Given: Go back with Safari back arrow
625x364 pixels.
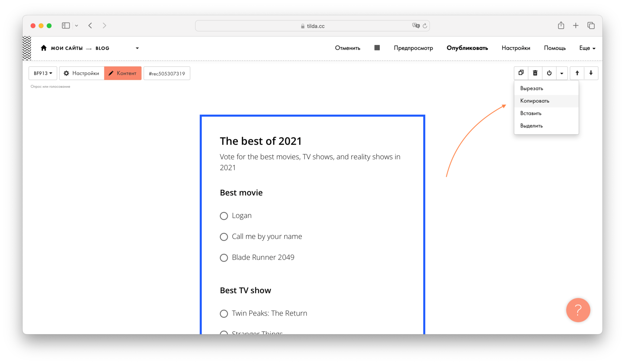Looking at the screenshot, I should tap(90, 26).
